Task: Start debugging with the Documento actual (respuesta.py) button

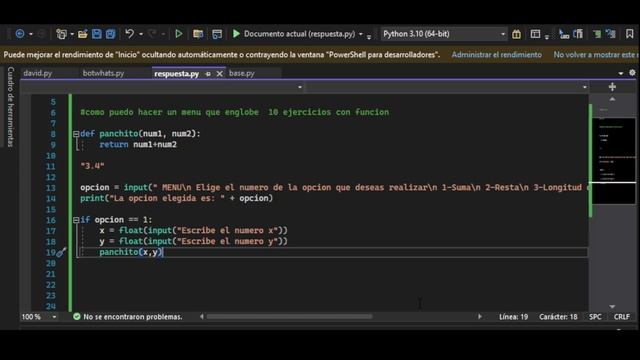Action: (x=294, y=34)
